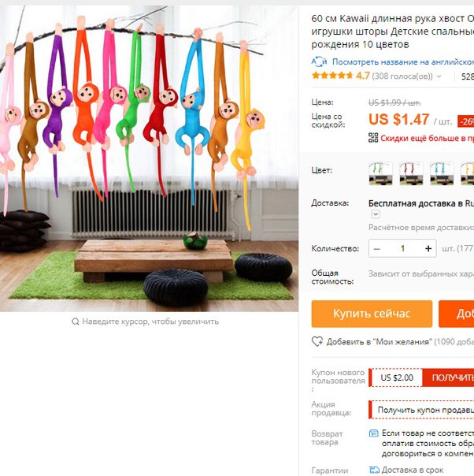Screen dimensions: 474x476
Task: Click the heart wishlist icon
Action: click(317, 341)
